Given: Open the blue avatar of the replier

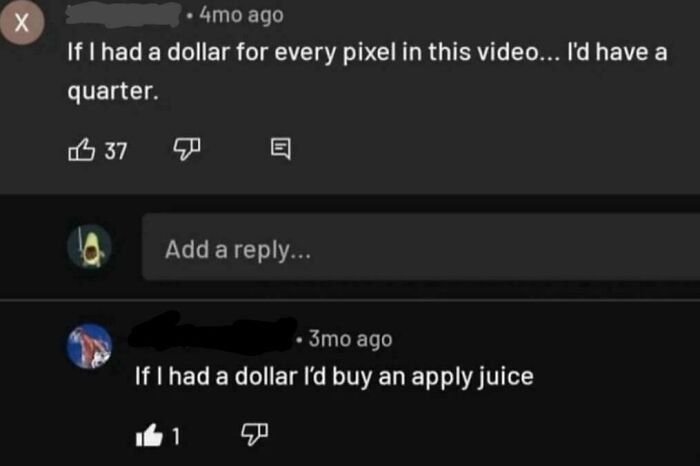Looking at the screenshot, I should [x=89, y=346].
